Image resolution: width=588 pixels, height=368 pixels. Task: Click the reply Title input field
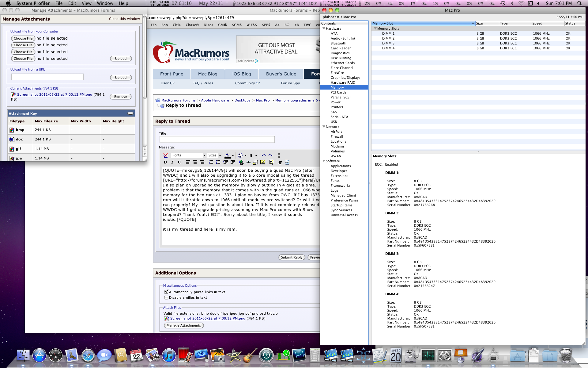[x=217, y=139]
